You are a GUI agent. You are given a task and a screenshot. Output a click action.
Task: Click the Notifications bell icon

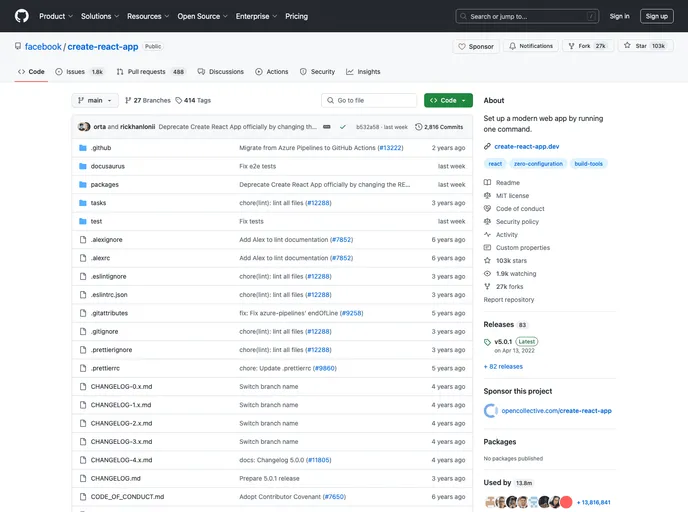pos(512,46)
